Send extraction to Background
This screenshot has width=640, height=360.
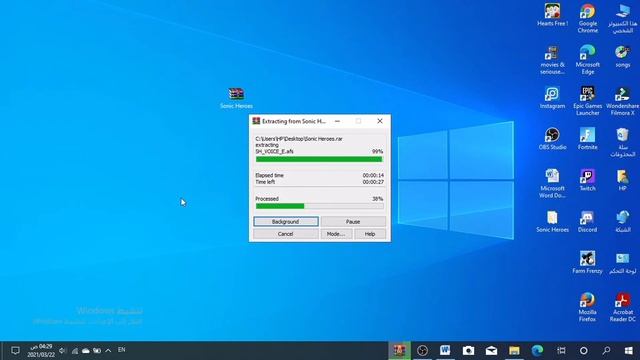(x=286, y=222)
